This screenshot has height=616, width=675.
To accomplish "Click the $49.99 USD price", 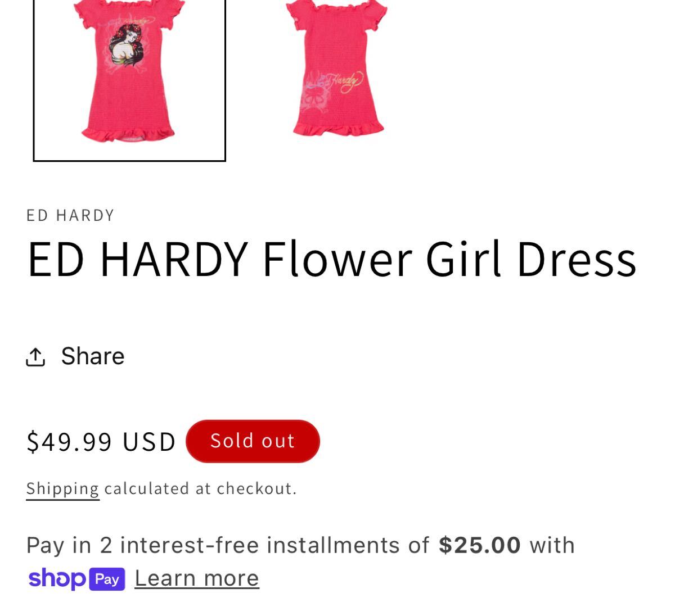I will pyautogui.click(x=101, y=441).
